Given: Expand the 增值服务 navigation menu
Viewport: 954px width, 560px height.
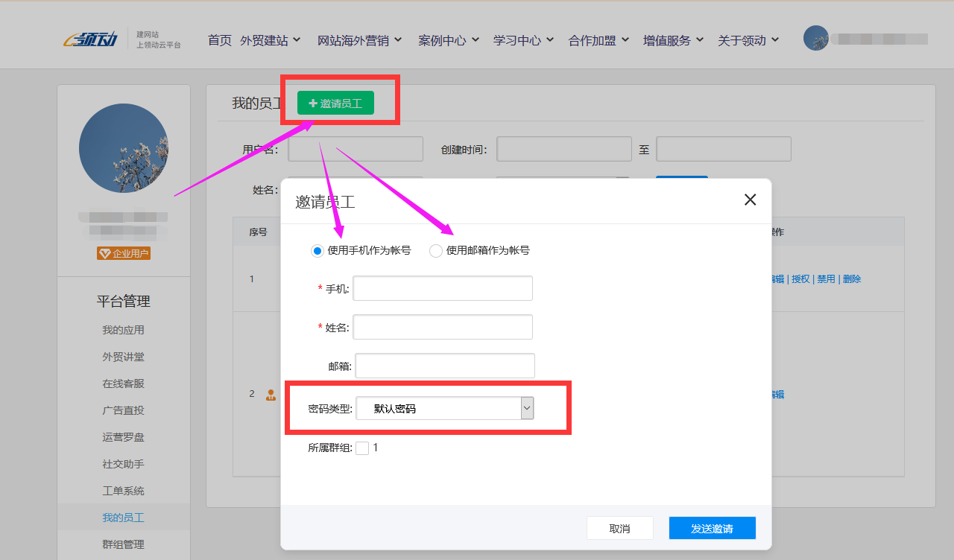Looking at the screenshot, I should tap(669, 40).
